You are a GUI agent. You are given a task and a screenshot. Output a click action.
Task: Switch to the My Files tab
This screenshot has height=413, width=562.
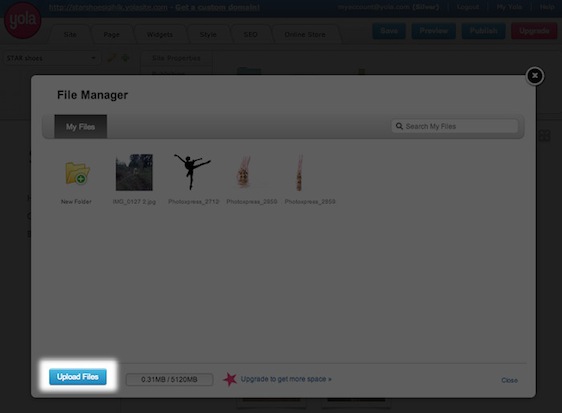(x=80, y=127)
